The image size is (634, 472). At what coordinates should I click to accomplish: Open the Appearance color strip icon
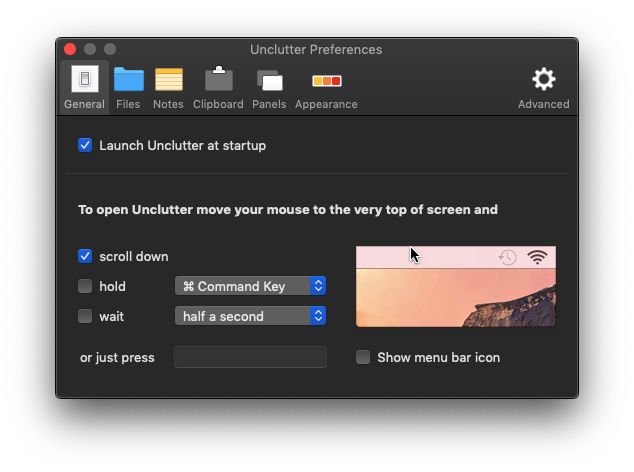click(x=327, y=81)
